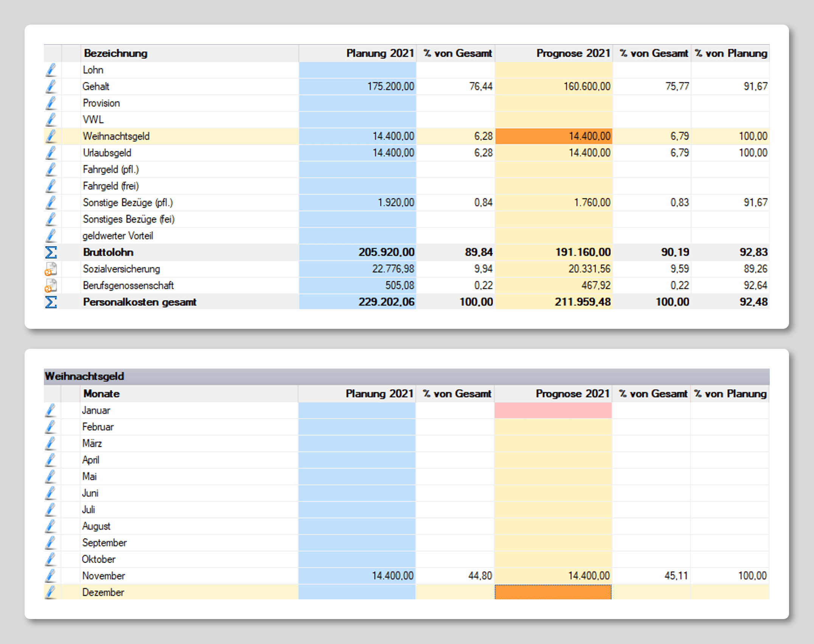
Task: Click the pencil edit icon beside Provision
Action: click(51, 103)
